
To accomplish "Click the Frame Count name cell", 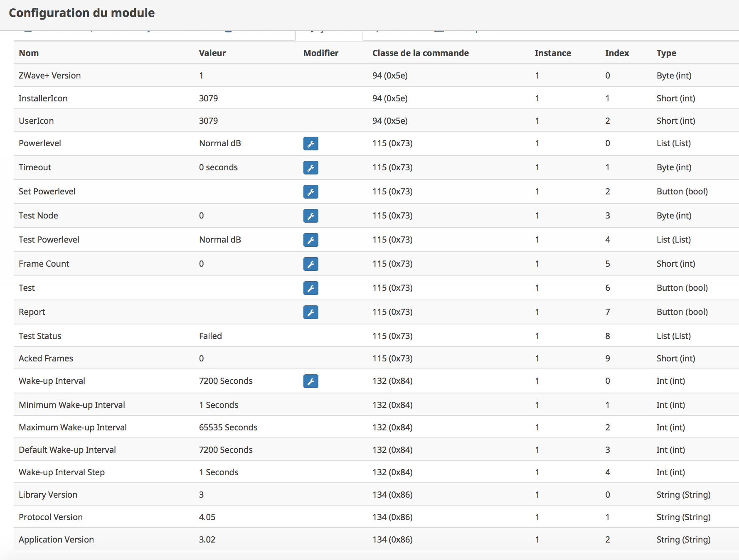I will [44, 264].
